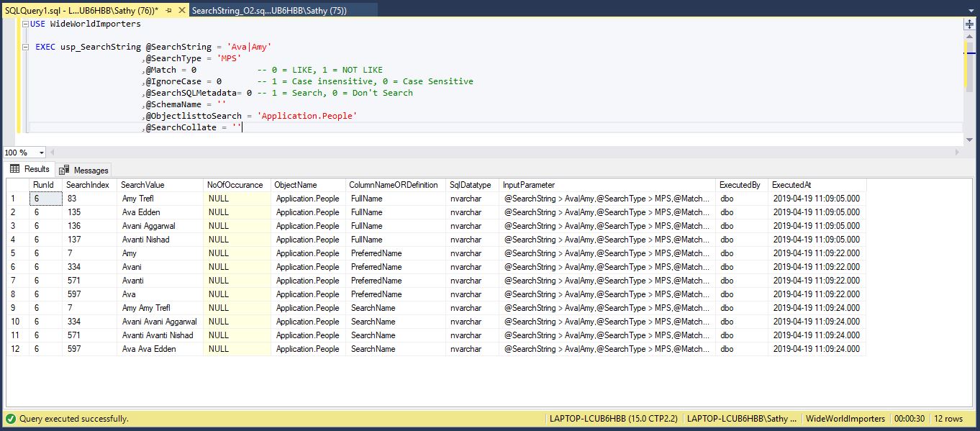Screen dimensions: 980x431
Task: Click the NULL cell in row 3
Action: coord(237,226)
